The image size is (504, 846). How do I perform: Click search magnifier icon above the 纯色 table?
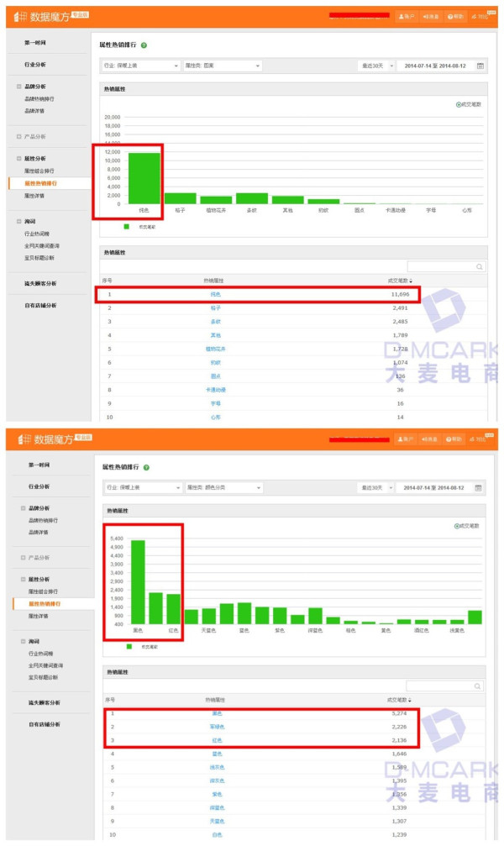tap(479, 266)
